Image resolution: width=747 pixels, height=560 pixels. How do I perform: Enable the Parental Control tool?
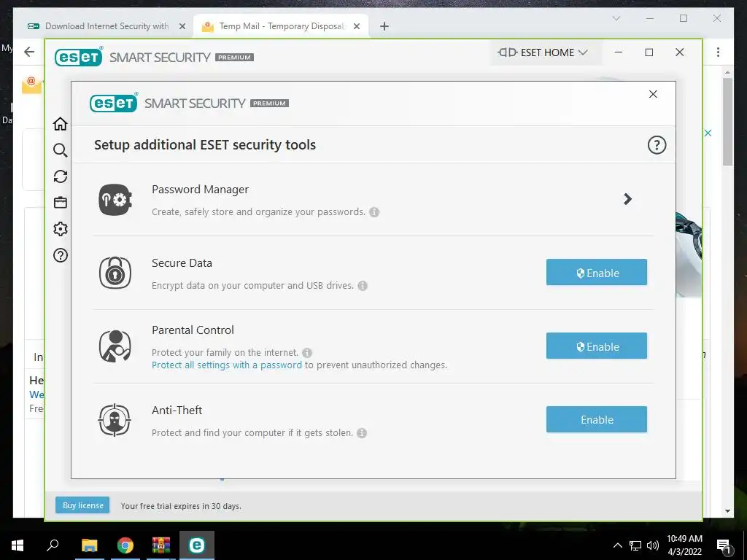pyautogui.click(x=597, y=346)
